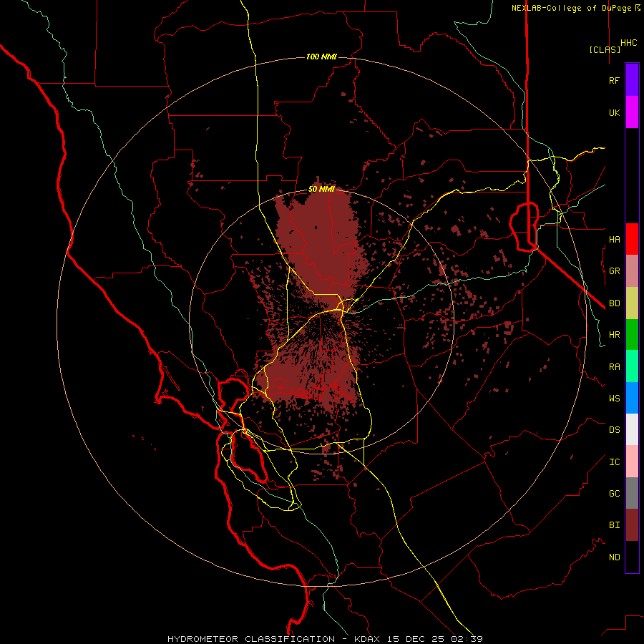Click the HHC product label
This screenshot has width=644, height=644.
click(x=628, y=43)
